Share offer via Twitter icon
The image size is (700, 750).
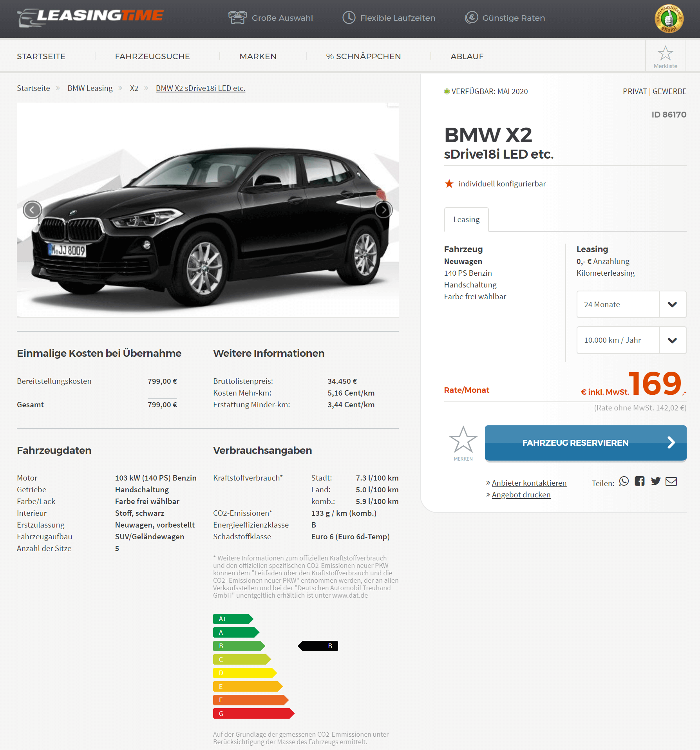click(x=656, y=481)
